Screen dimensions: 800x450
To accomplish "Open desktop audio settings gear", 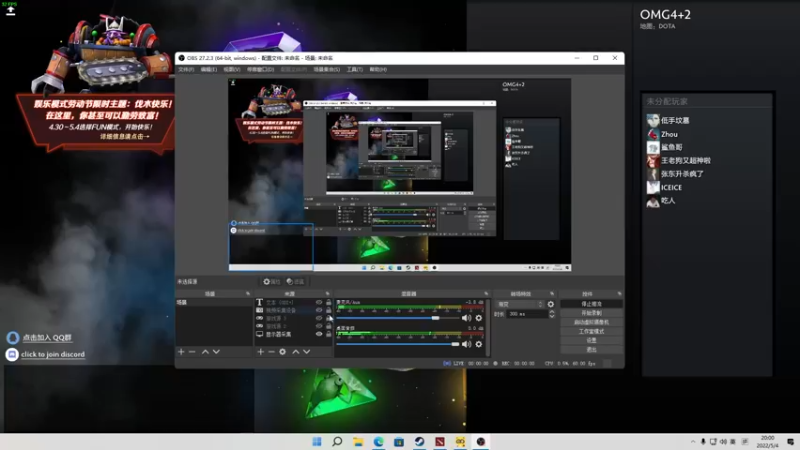I will (479, 344).
